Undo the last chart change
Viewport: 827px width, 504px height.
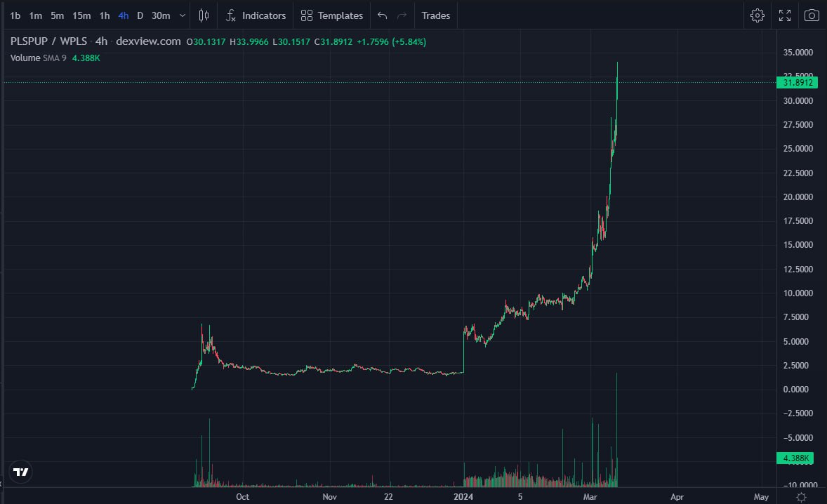pos(383,15)
